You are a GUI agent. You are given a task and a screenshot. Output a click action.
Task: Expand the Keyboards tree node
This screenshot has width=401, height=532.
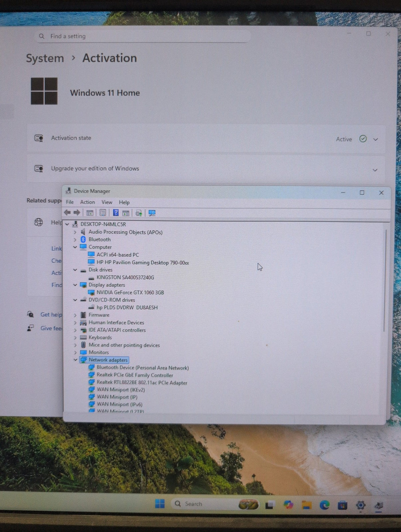click(75, 338)
